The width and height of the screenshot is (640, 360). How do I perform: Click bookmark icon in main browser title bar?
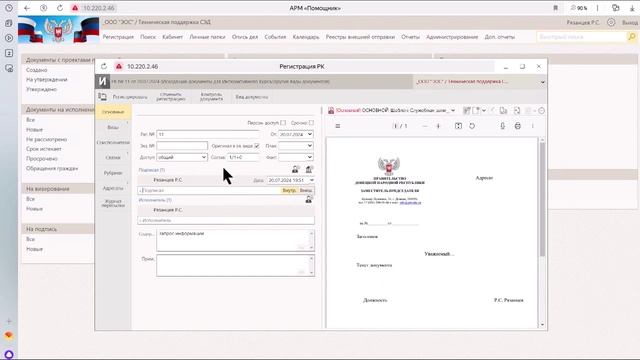click(556, 8)
